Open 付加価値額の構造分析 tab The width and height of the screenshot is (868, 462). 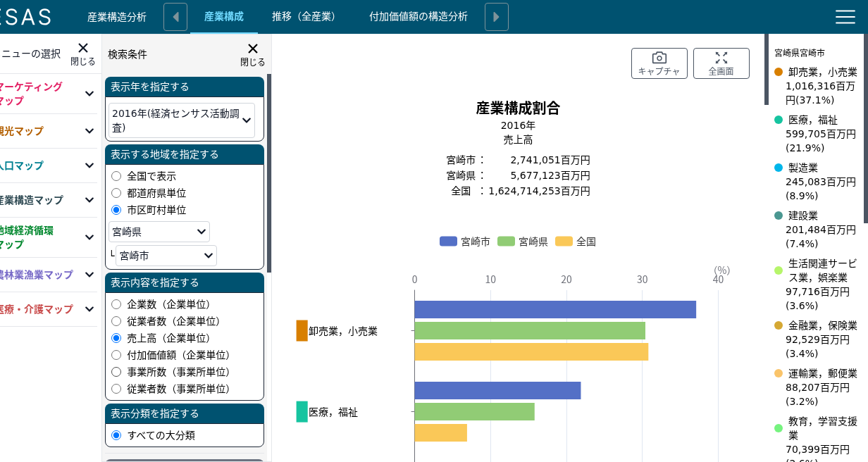coord(418,17)
